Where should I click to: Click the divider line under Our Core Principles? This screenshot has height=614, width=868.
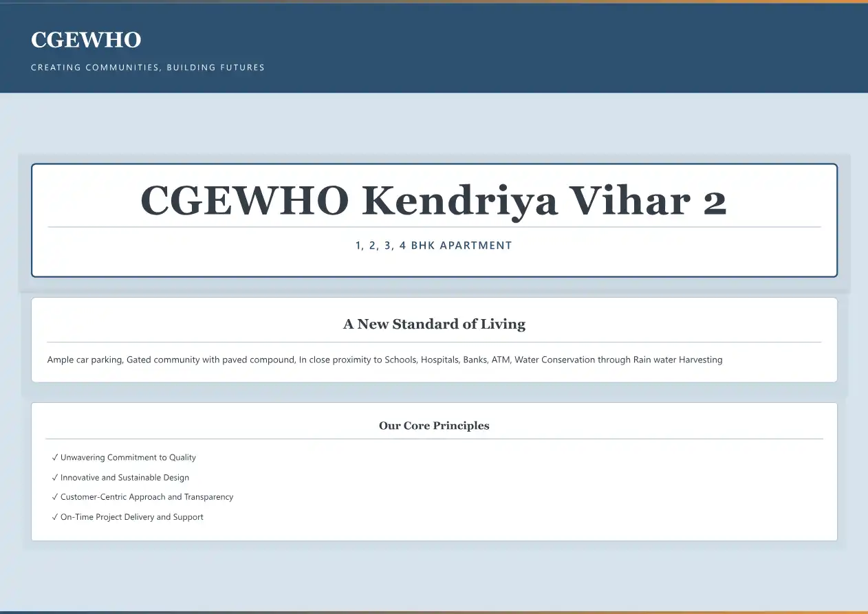(x=433, y=439)
